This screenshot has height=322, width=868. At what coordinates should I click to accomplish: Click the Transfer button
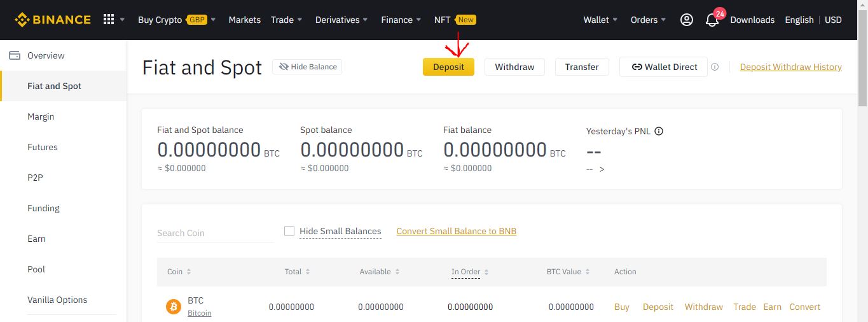click(582, 67)
